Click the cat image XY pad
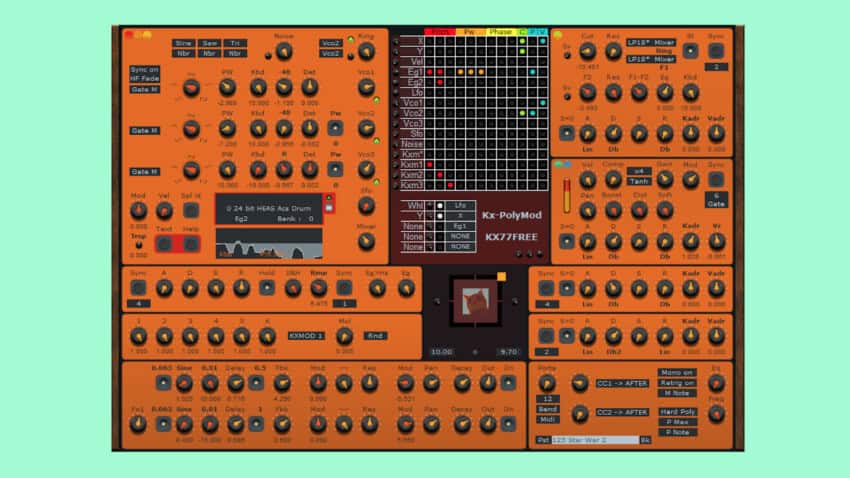This screenshot has height=478, width=850. pyautogui.click(x=475, y=301)
